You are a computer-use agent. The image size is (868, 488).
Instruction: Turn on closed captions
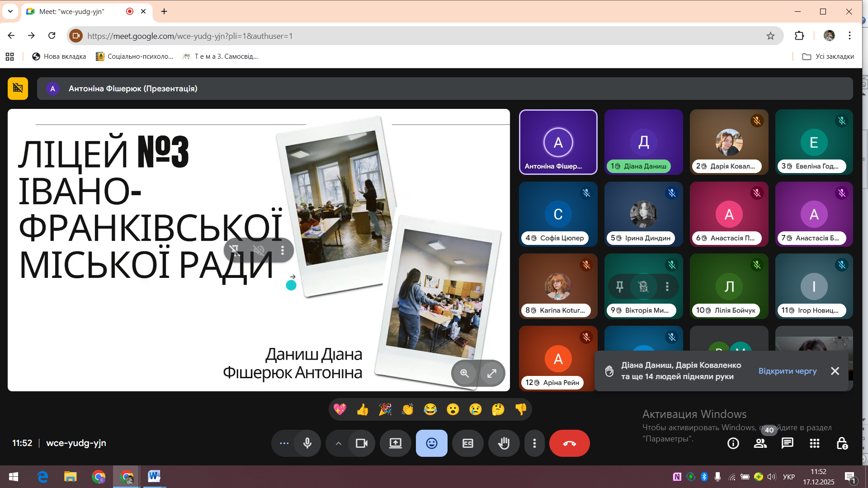(468, 443)
